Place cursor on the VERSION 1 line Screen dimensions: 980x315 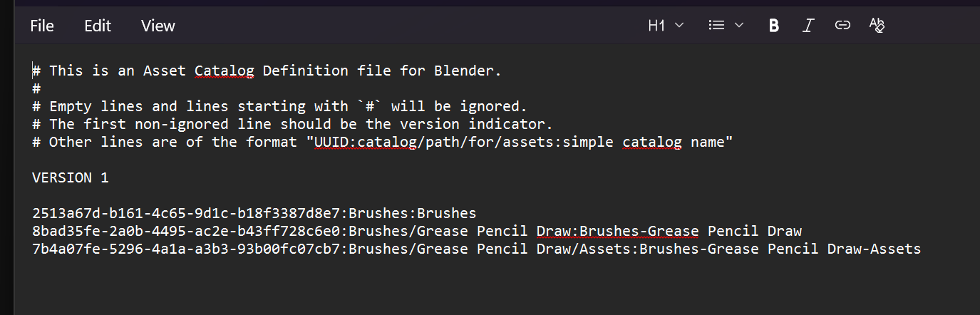pyautogui.click(x=71, y=177)
